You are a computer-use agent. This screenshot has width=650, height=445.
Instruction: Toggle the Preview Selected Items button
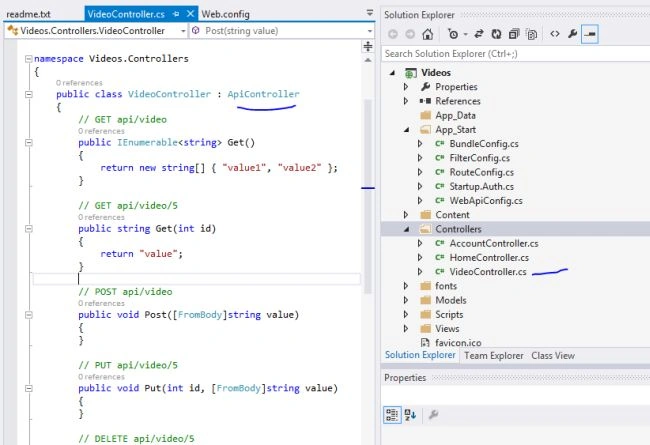pos(589,34)
